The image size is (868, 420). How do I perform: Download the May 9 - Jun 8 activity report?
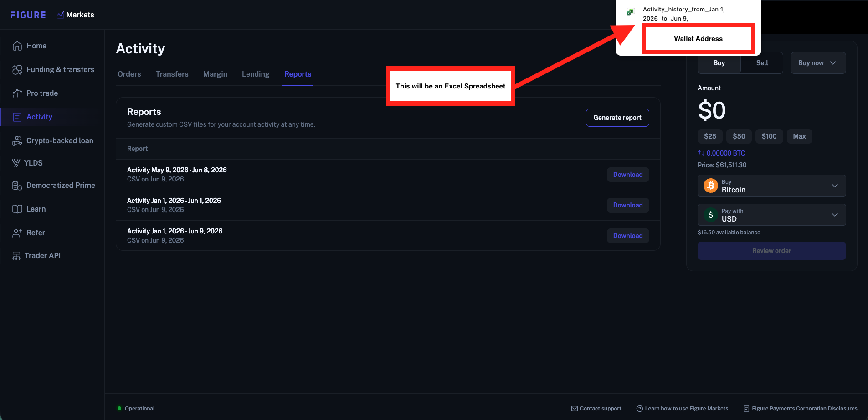[628, 175]
